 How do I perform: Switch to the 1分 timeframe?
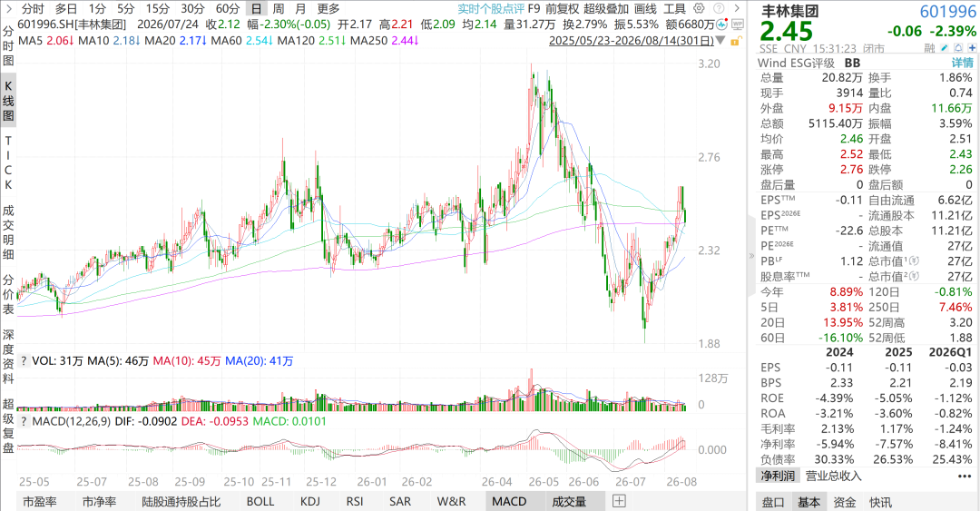(x=97, y=9)
